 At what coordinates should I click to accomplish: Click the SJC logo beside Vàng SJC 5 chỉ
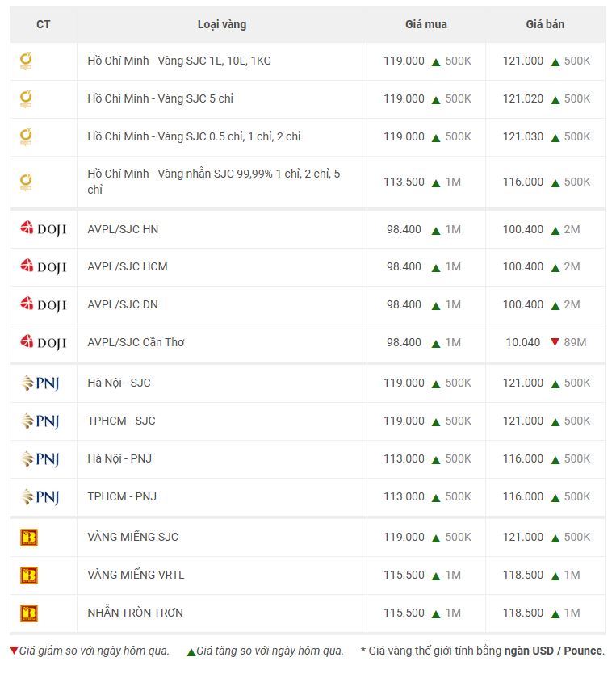26,98
